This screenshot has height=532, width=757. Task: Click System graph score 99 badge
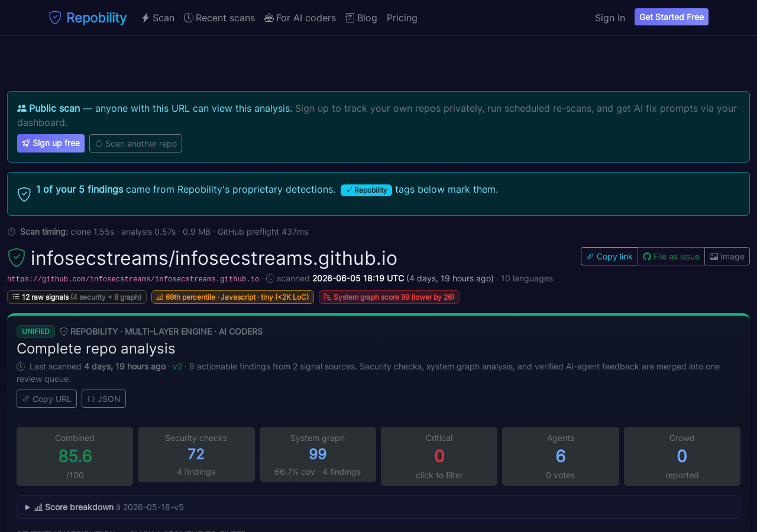[389, 297]
